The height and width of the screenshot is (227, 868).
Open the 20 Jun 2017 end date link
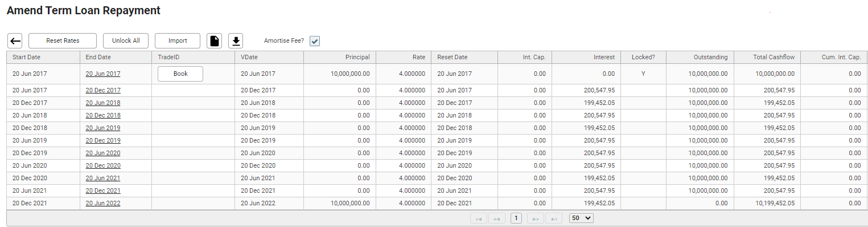click(103, 74)
